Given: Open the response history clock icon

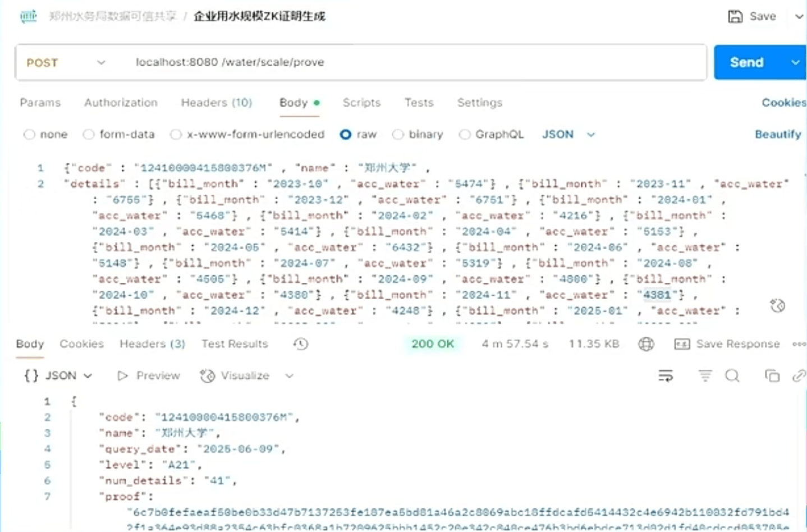Looking at the screenshot, I should 301,344.
